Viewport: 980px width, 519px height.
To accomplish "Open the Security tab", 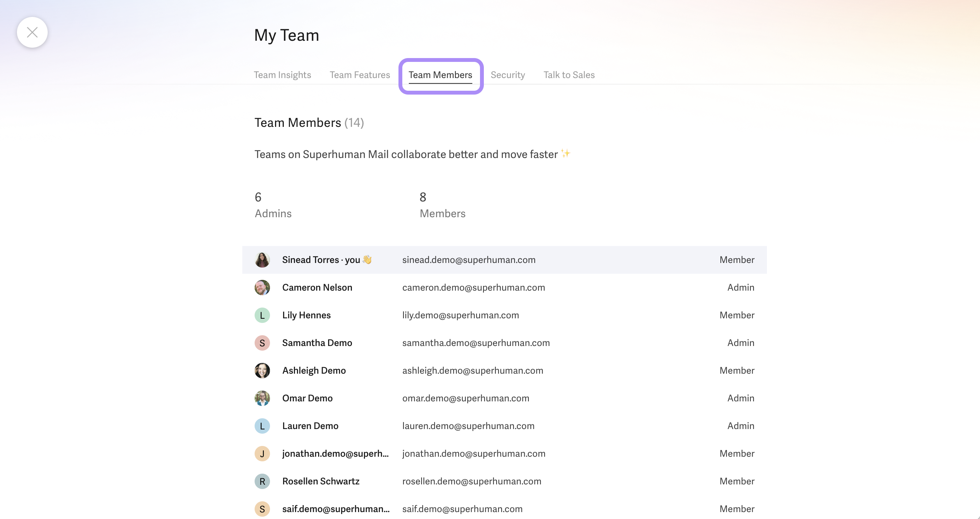I will pyautogui.click(x=507, y=75).
